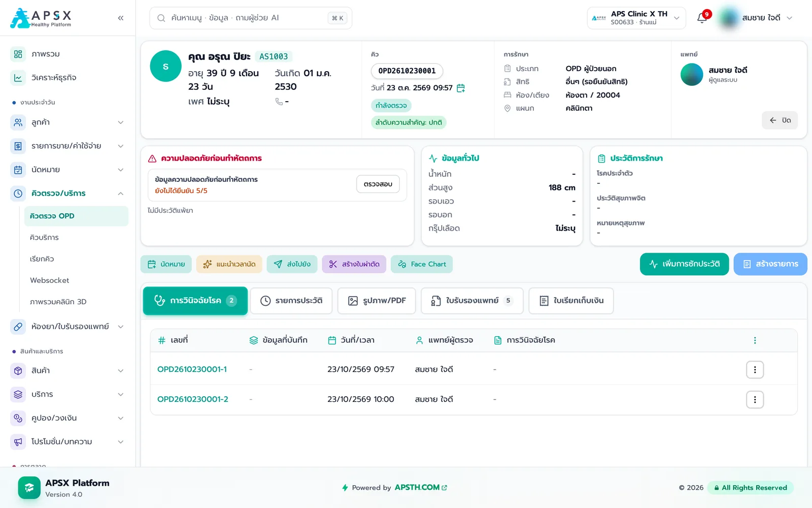Open row menu for OPD2610230001-2
Screen dimensions: 812x508
coord(755,400)
